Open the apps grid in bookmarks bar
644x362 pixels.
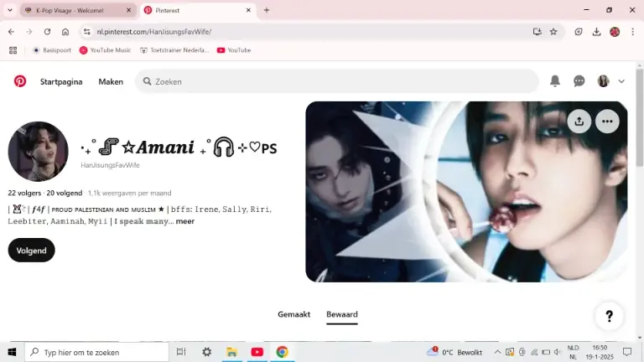point(13,50)
